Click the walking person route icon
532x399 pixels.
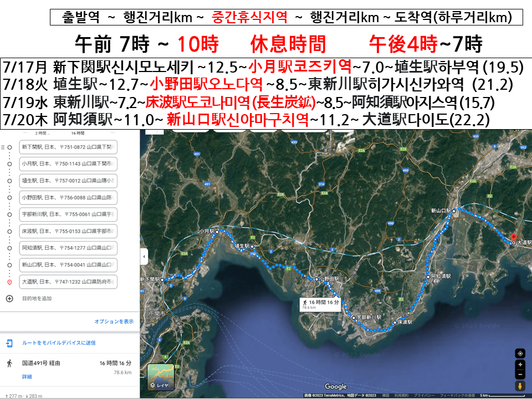tap(9, 364)
